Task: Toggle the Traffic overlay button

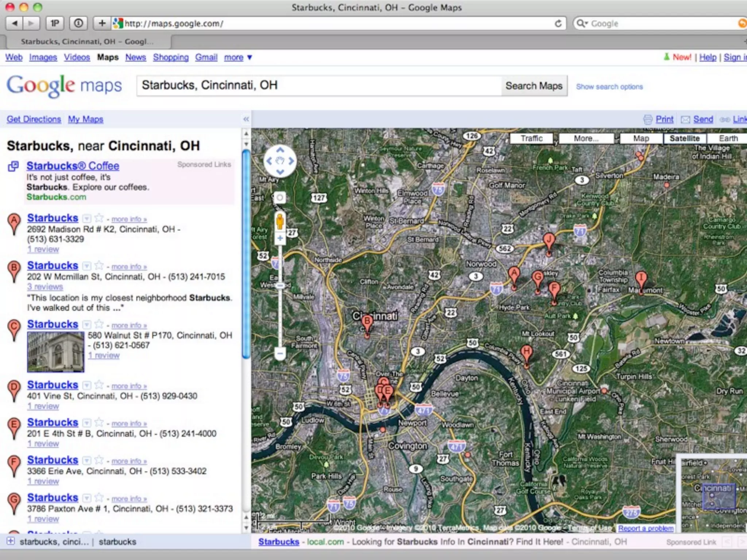Action: point(531,139)
